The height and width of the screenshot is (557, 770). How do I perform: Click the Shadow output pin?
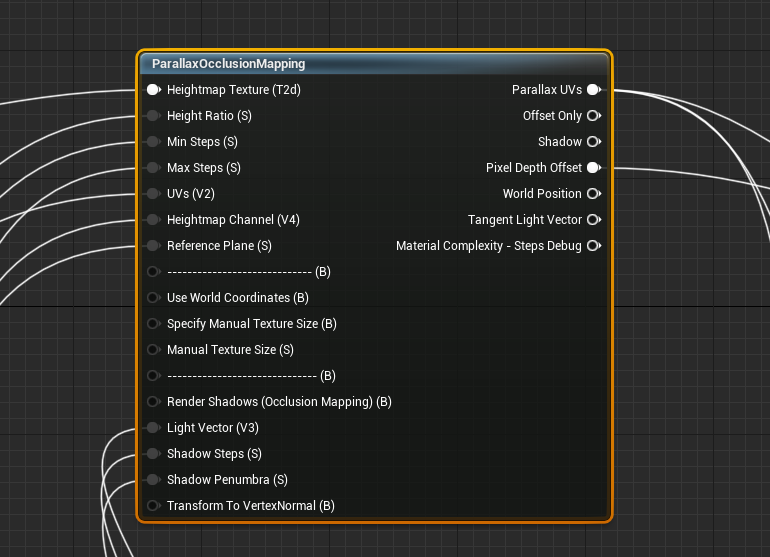coord(593,142)
